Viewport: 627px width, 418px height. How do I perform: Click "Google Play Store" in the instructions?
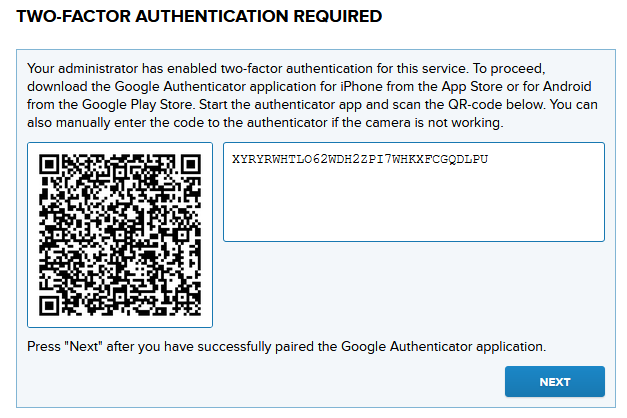[137, 104]
